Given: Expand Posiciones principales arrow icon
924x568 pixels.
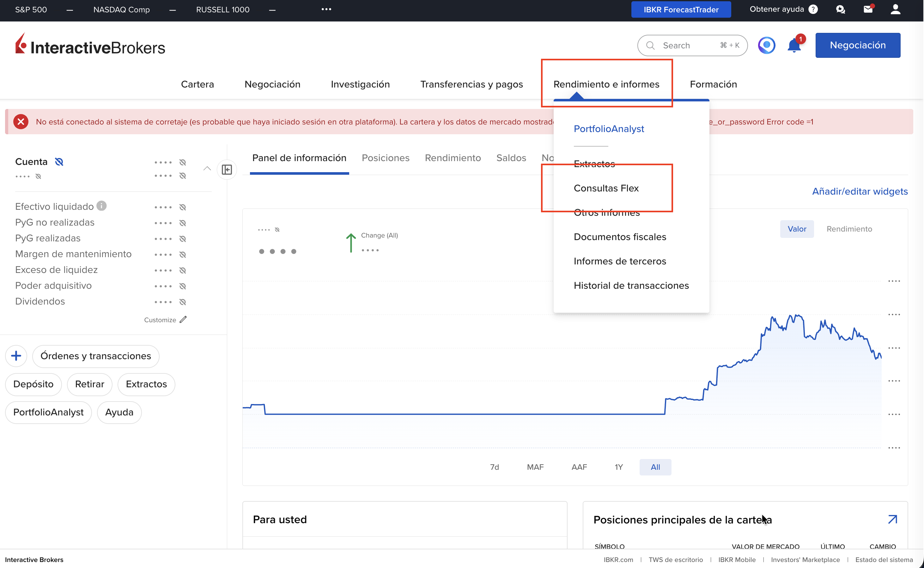Looking at the screenshot, I should click(892, 520).
